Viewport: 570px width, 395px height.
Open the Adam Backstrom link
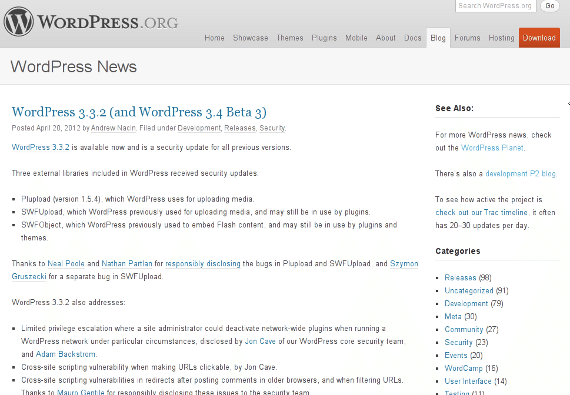[66, 354]
